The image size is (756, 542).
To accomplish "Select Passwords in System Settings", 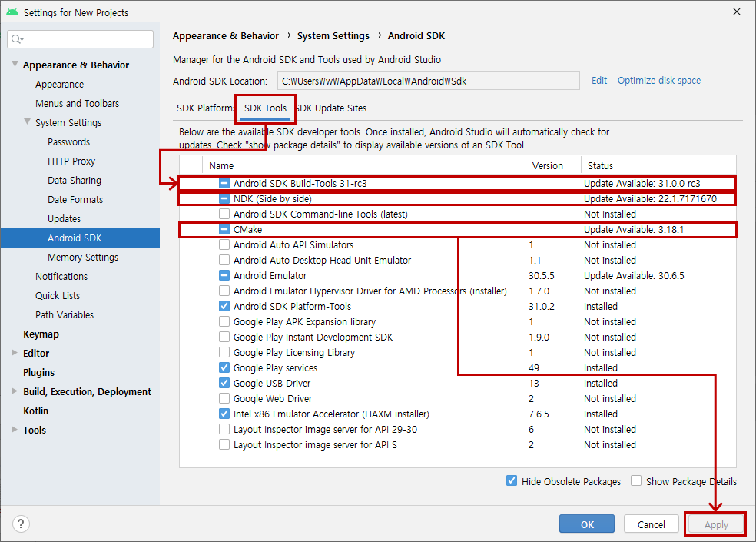I will (68, 142).
